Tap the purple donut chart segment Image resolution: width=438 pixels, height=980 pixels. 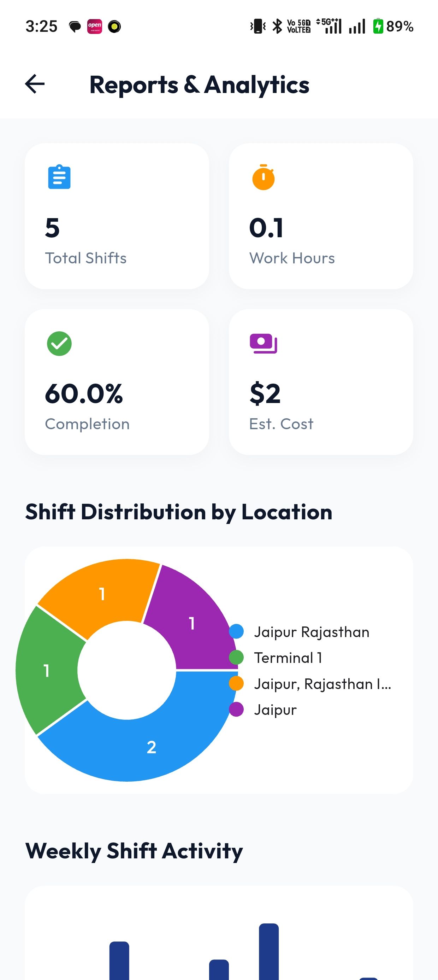[192, 623]
